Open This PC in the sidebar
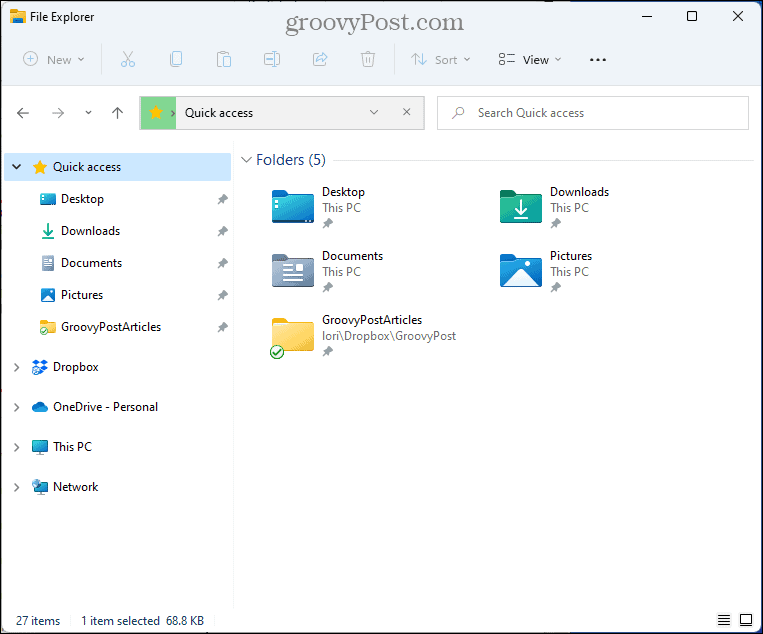Image resolution: width=763 pixels, height=634 pixels. pos(72,447)
